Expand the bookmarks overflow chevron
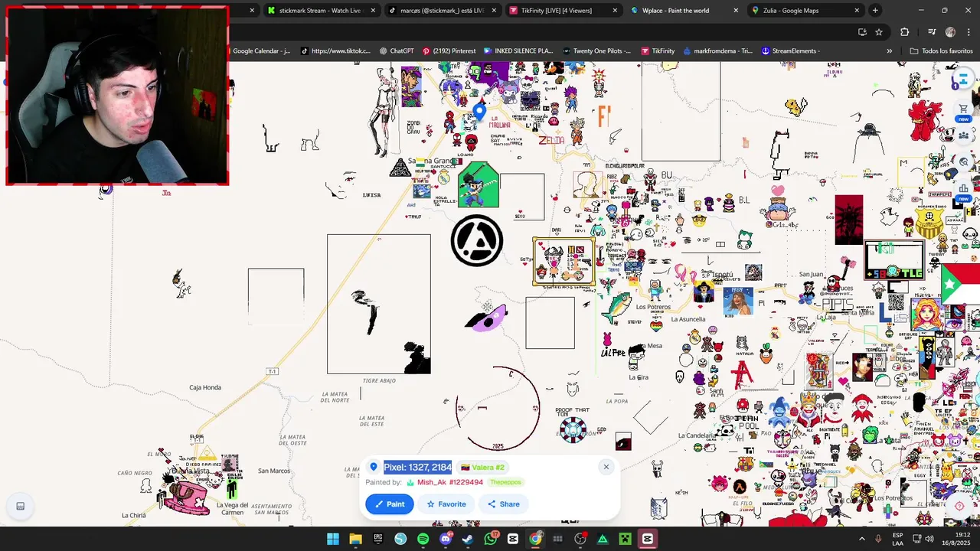 click(889, 51)
